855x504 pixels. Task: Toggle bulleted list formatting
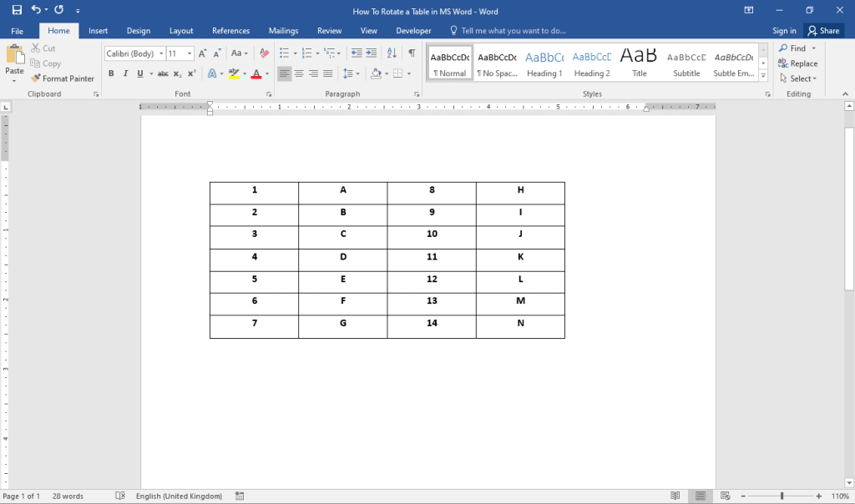point(284,53)
